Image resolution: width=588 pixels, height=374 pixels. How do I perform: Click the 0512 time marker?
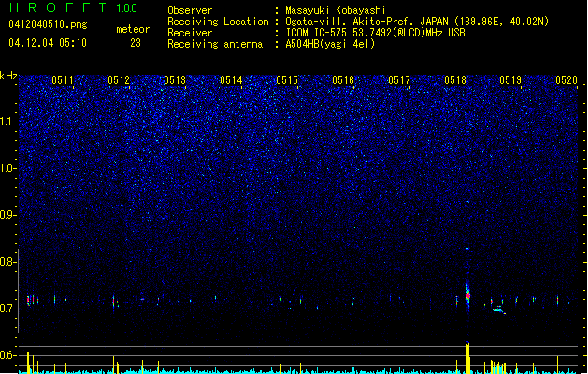click(x=119, y=80)
